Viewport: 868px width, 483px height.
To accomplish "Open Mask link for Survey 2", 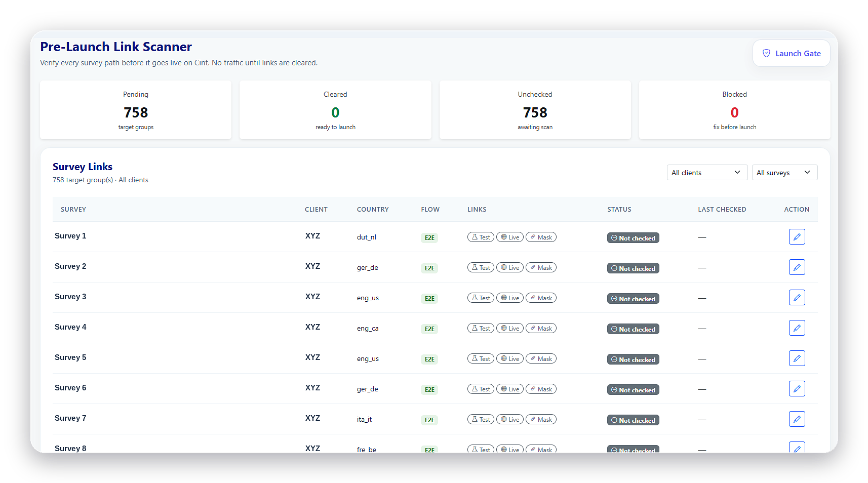I will tap(541, 267).
